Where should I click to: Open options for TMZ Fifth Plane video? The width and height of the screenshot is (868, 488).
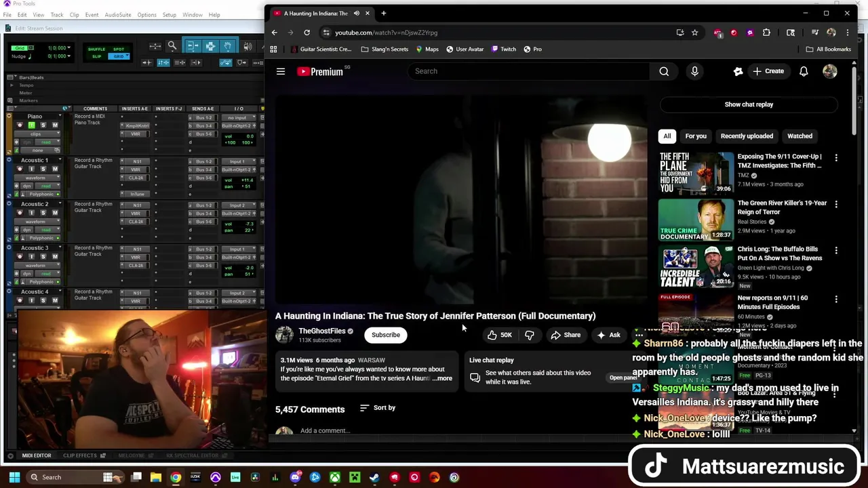pyautogui.click(x=836, y=157)
